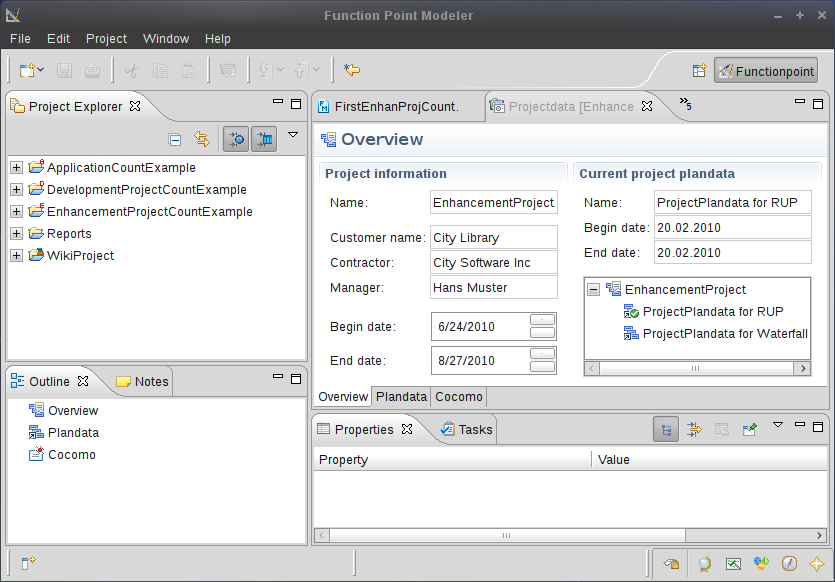
Task: Decrement the End date 8/27/2010 spinner
Action: click(x=543, y=367)
